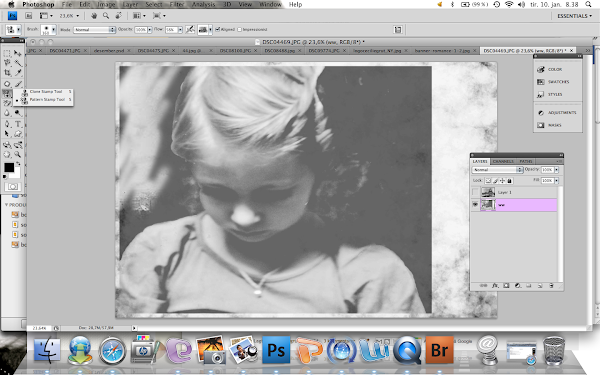Reset default foreground and background colors
This screenshot has height=375, width=600.
(x=5, y=177)
